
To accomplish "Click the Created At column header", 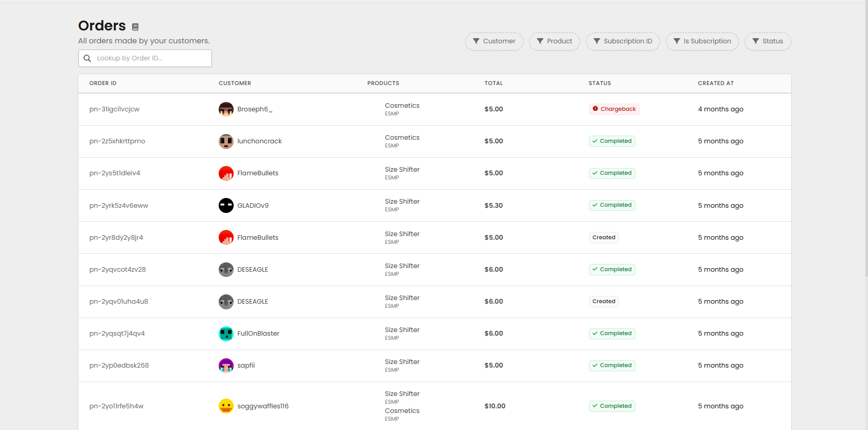I will click(x=715, y=83).
